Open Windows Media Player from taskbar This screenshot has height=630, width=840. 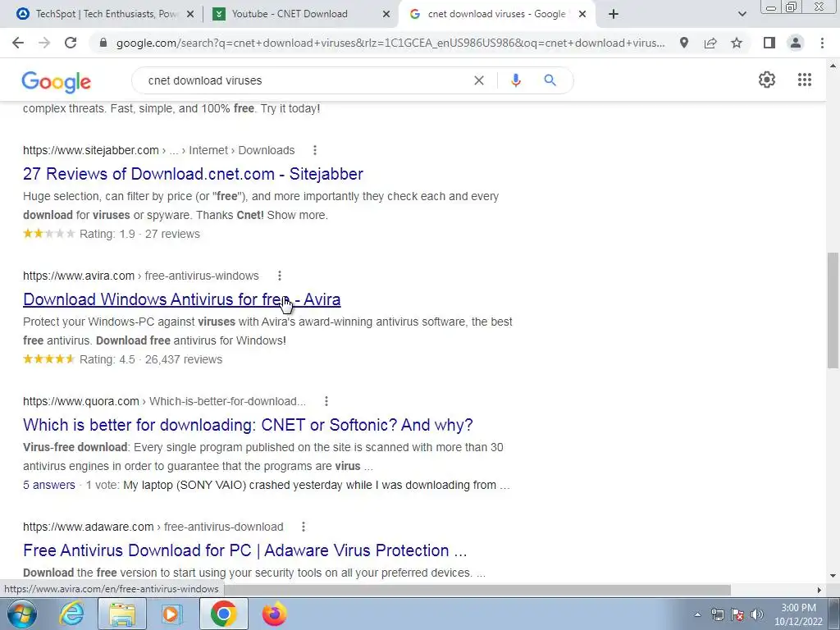[x=171, y=614]
